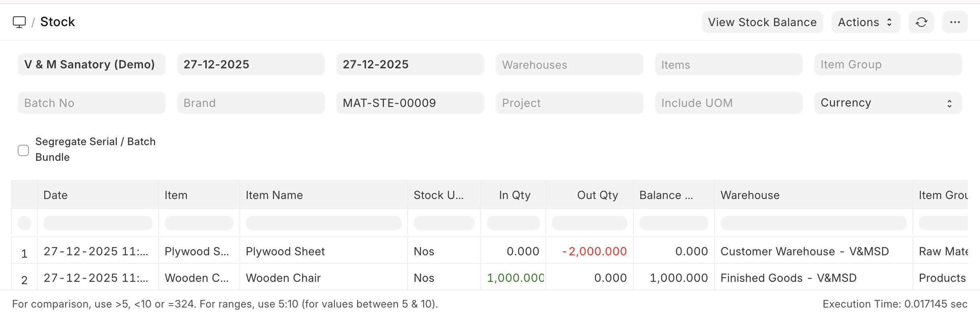Open the Finished Goods - V&MSD warehouse
Viewport: 980px width, 320px height.
[x=788, y=277]
